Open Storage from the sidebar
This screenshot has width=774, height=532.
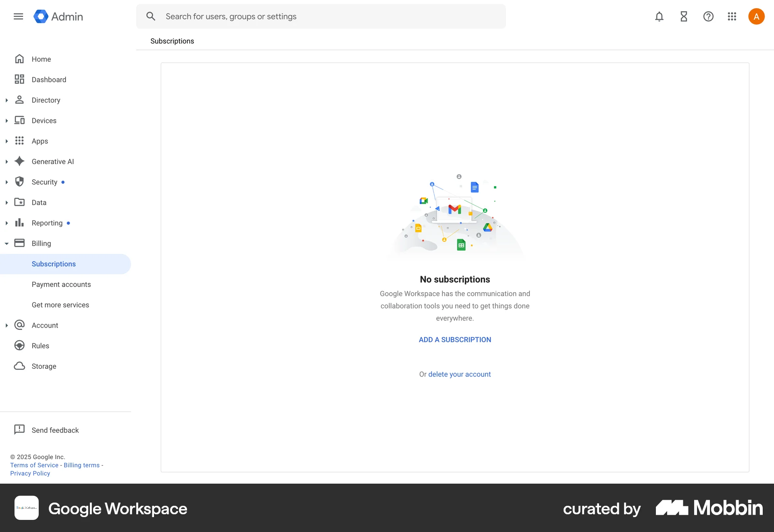(19, 366)
